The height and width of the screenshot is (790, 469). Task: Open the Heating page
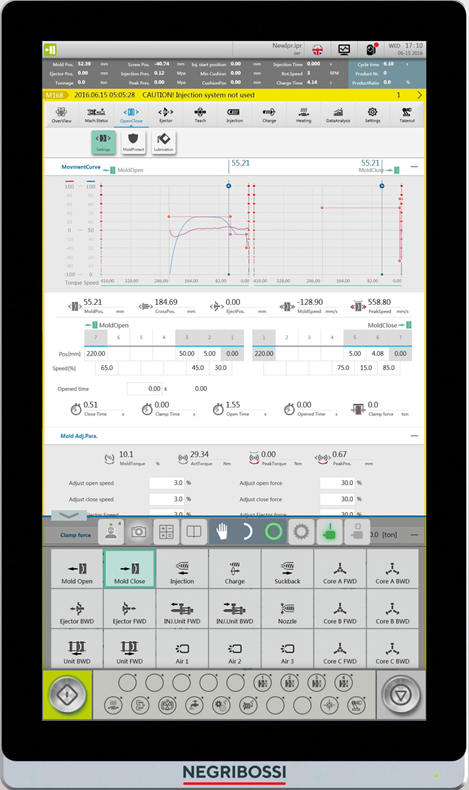coord(303,115)
